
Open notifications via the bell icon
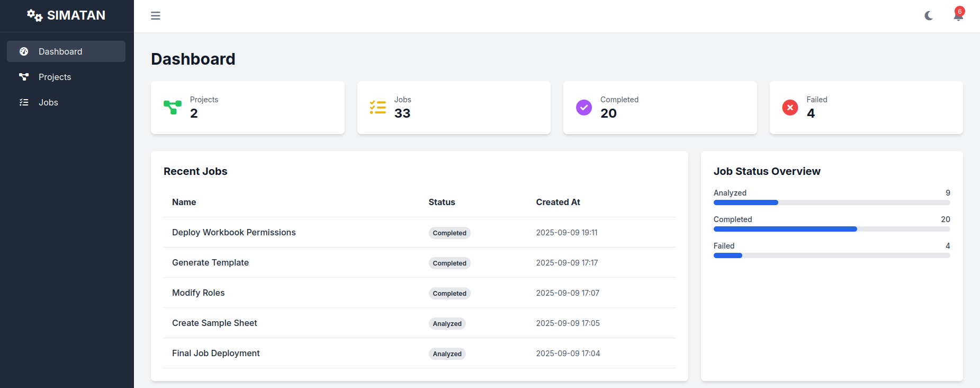958,16
